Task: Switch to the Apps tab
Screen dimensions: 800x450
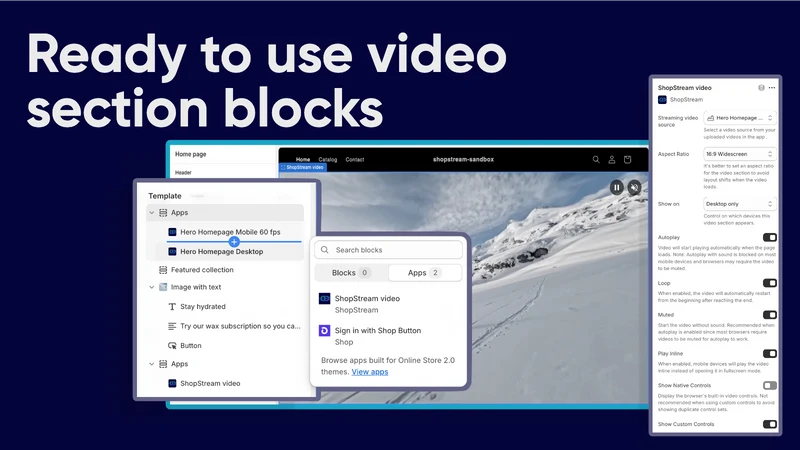Action: tap(424, 273)
